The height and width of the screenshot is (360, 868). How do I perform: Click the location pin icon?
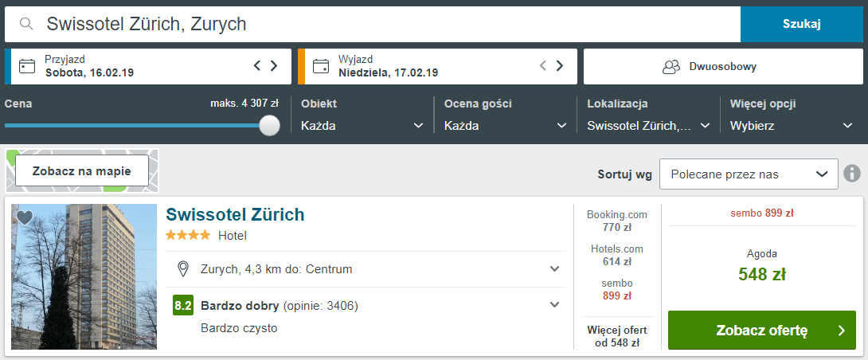click(182, 269)
